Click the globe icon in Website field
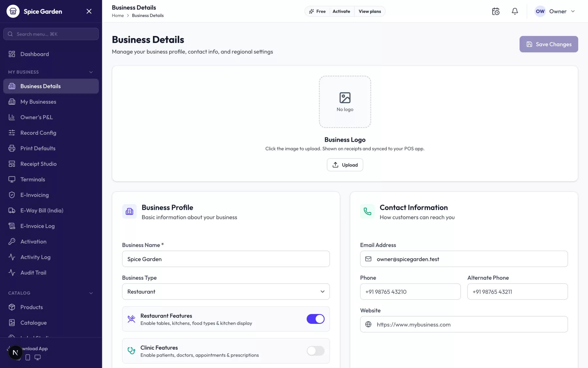The height and width of the screenshot is (368, 588). (x=368, y=324)
